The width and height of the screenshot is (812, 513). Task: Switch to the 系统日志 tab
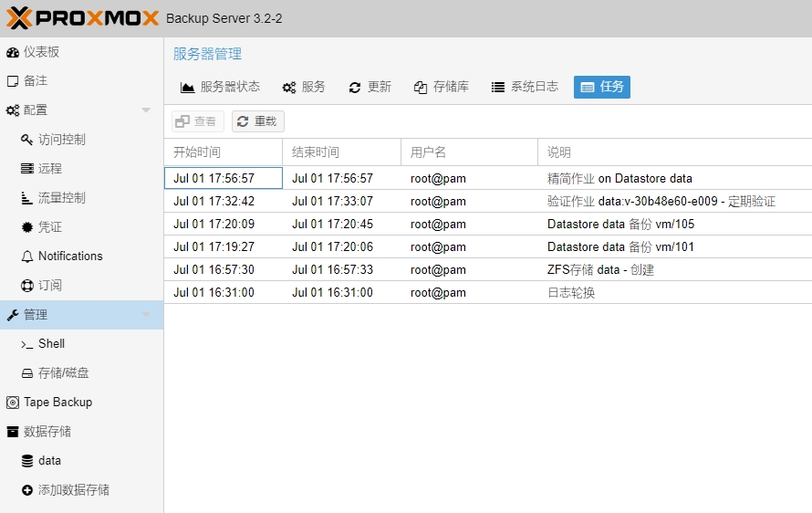525,87
